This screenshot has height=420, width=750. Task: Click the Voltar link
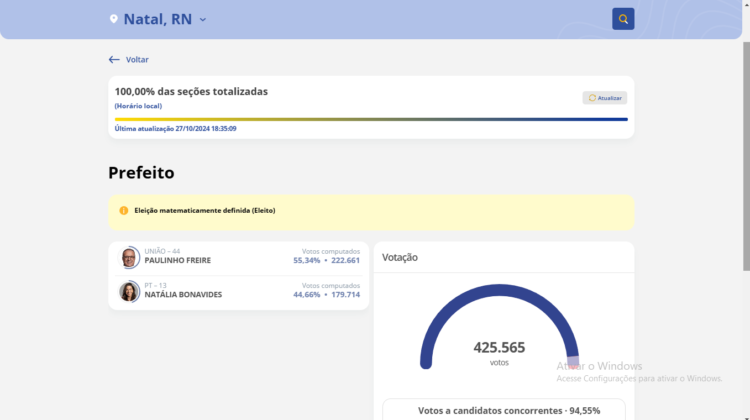click(137, 60)
